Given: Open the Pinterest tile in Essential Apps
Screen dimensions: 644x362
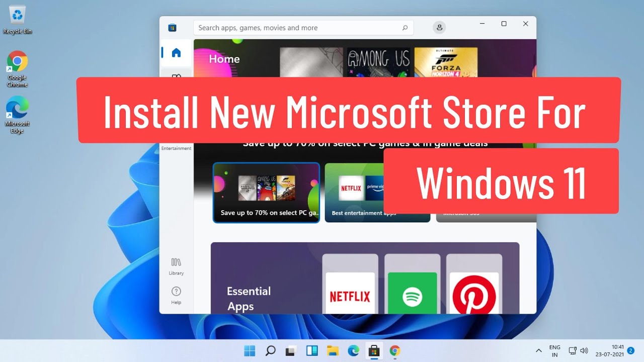Looking at the screenshot, I should (x=474, y=284).
